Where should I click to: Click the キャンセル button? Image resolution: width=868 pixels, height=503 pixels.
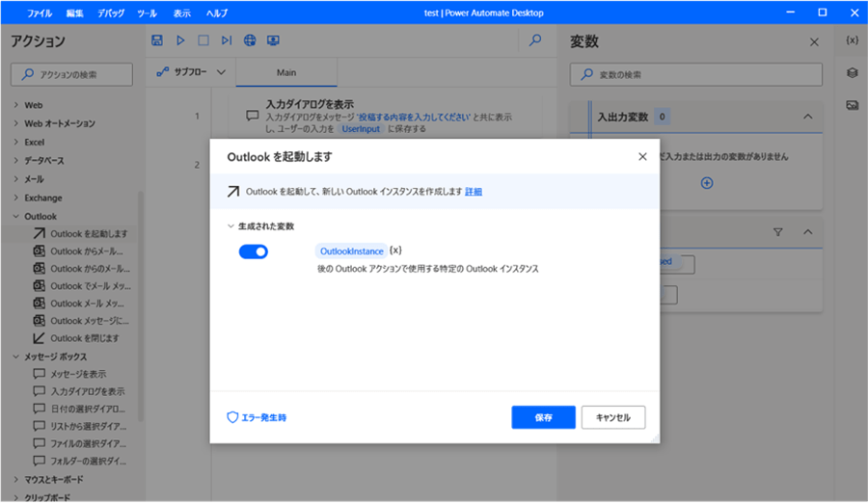(x=613, y=417)
